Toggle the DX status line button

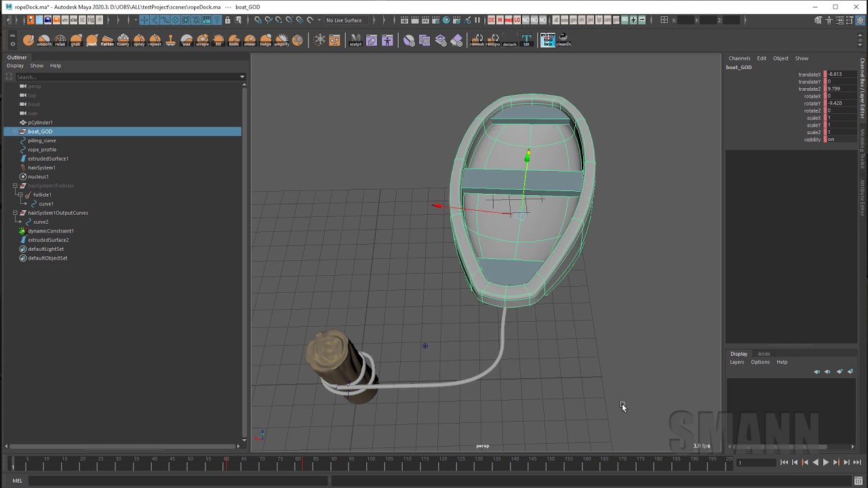(491, 20)
